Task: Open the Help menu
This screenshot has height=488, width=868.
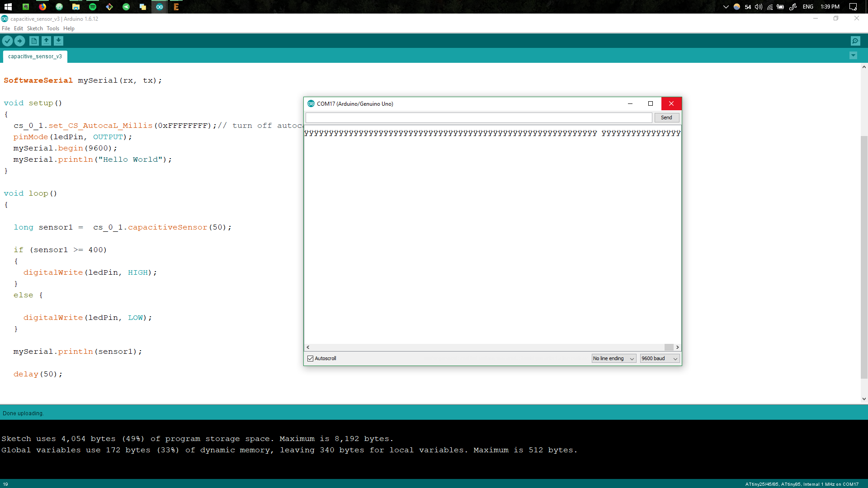Action: [69, 28]
